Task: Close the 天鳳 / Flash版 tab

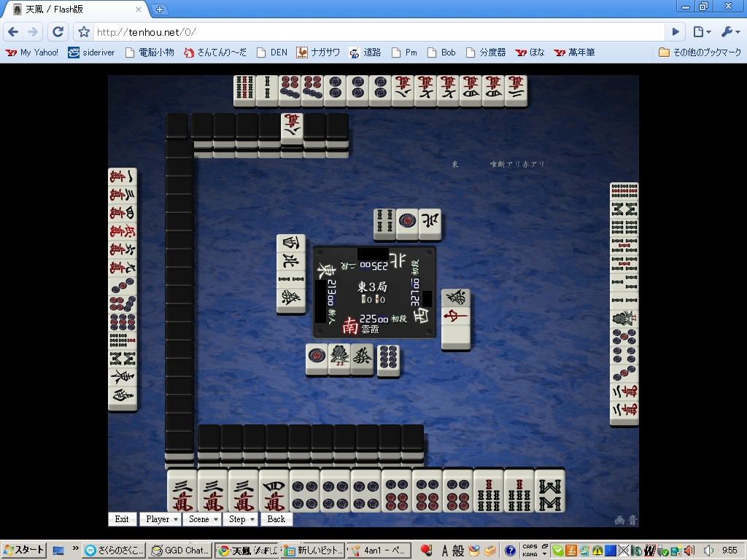Action: (138, 9)
